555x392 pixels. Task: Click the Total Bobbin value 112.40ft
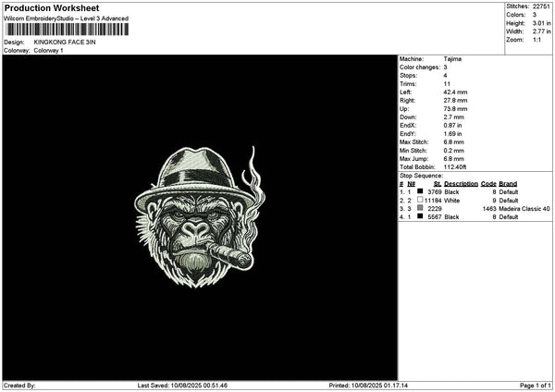(455, 167)
